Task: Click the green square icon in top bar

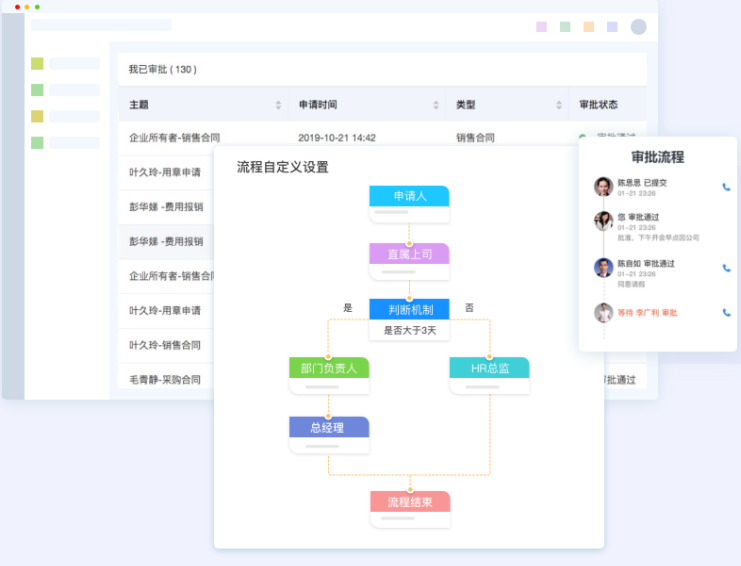Action: tap(565, 27)
